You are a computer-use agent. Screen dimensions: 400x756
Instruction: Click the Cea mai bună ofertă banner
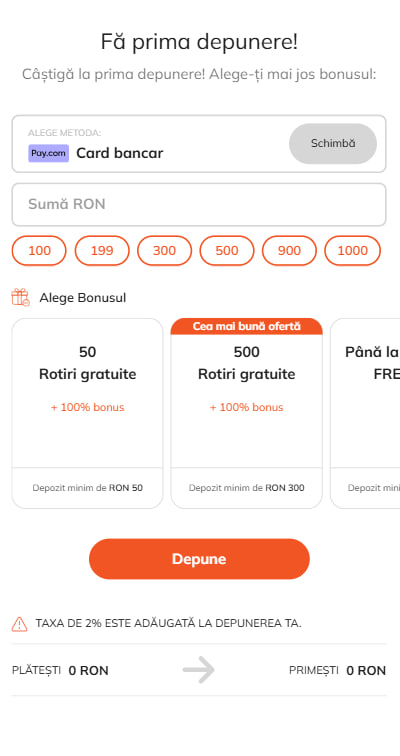click(246, 326)
